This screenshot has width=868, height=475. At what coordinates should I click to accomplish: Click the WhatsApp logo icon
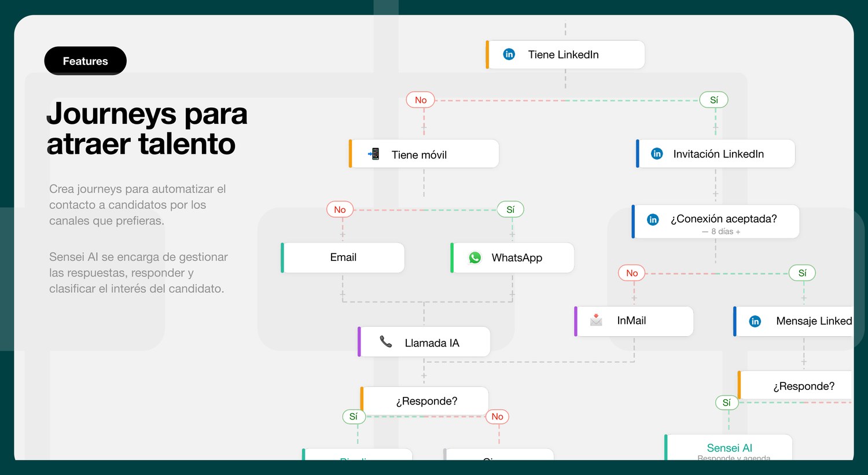(x=475, y=257)
